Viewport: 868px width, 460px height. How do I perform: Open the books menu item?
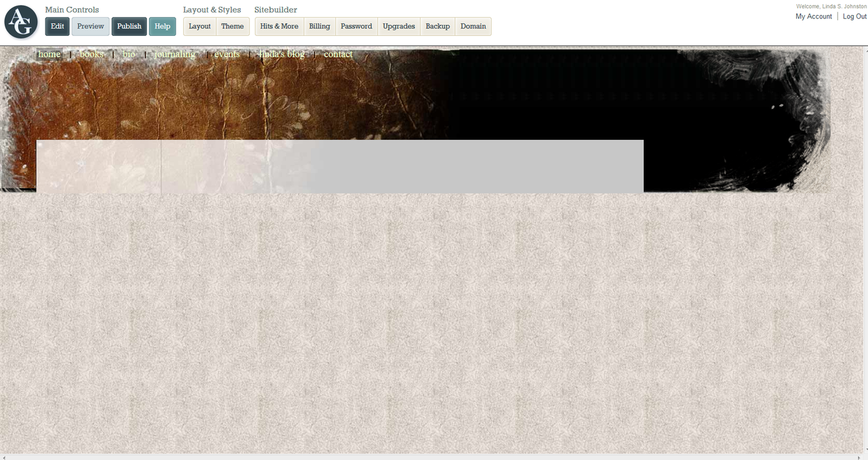(x=92, y=54)
